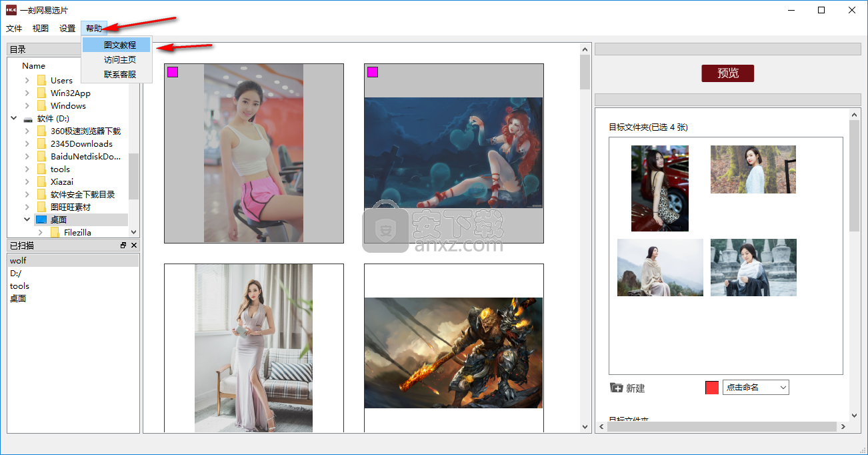Select woman near stone pagodas thumbnail
The image size is (868, 455).
(753, 268)
